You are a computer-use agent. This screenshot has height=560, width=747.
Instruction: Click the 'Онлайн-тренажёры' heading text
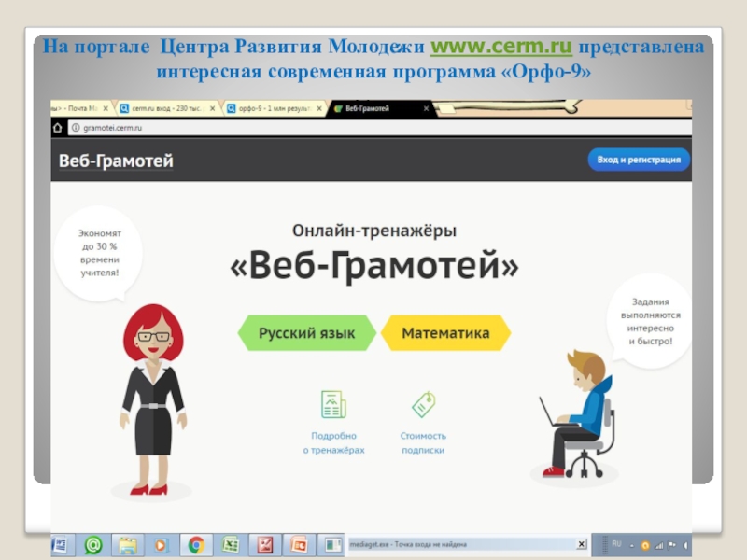pos(374,231)
